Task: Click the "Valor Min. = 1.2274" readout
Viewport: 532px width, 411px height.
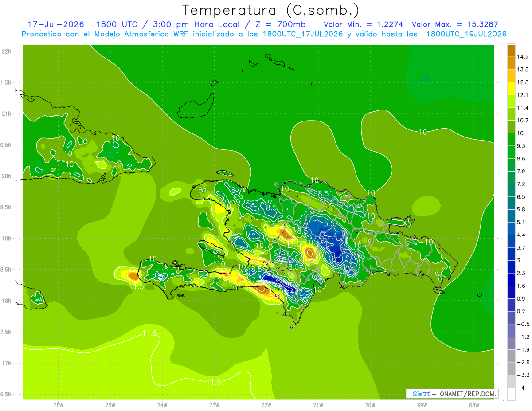Action: (x=364, y=24)
